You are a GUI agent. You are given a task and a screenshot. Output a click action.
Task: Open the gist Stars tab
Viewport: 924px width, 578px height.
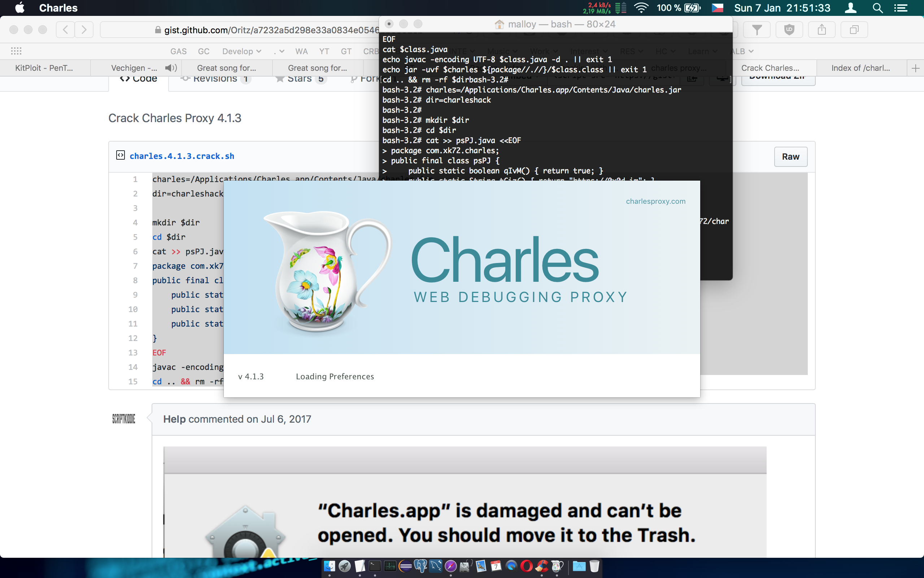click(301, 79)
